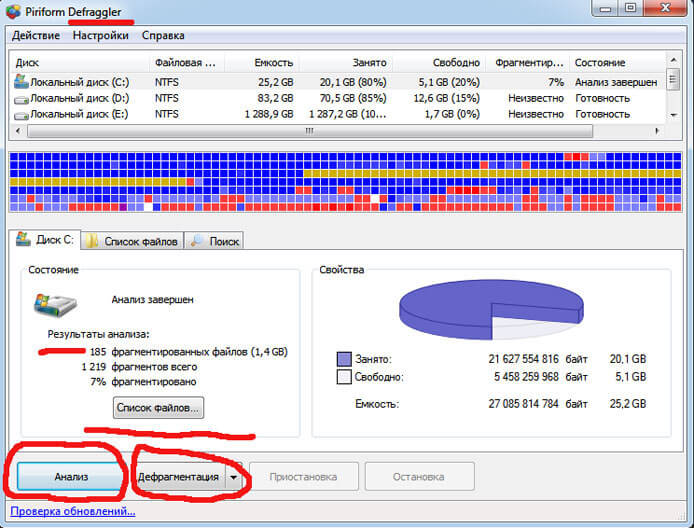Click the disk usage pie chart
Screen dimensions: 694x528
(x=491, y=310)
